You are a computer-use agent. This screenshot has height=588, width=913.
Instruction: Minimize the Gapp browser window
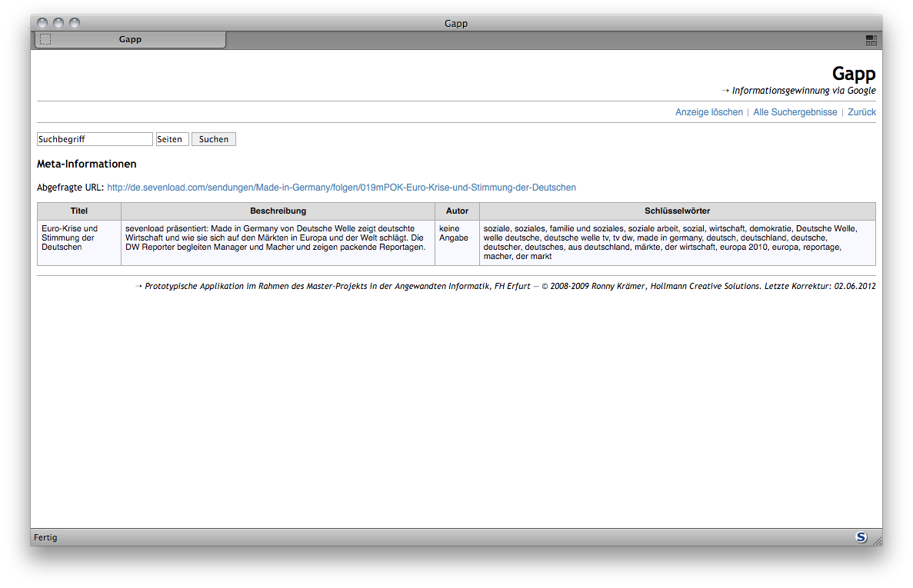(58, 23)
